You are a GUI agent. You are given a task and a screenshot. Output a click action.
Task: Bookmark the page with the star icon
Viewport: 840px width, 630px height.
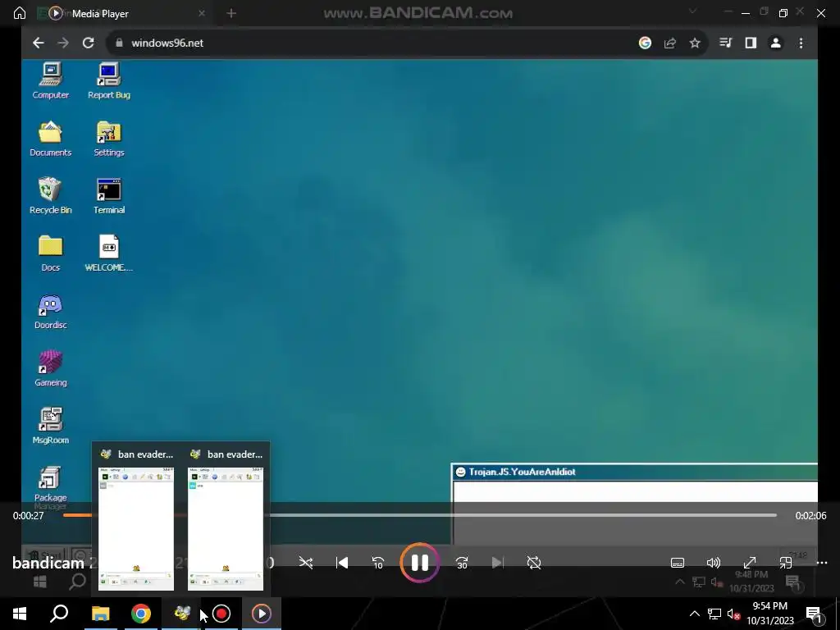pyautogui.click(x=695, y=43)
